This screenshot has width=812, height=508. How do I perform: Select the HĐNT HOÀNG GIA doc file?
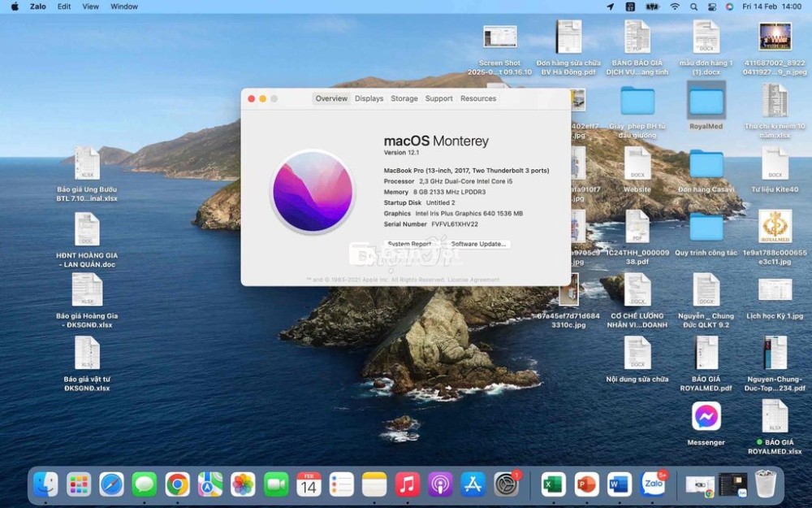coord(87,240)
